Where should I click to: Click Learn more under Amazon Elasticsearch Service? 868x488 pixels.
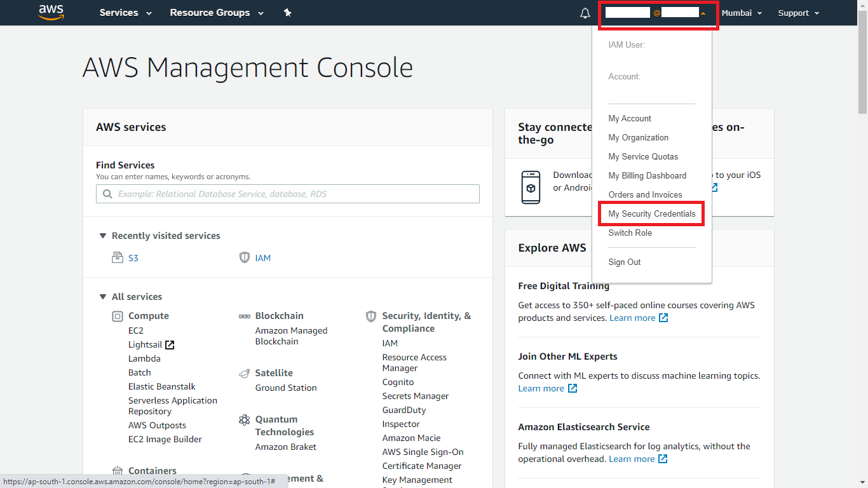coord(632,459)
